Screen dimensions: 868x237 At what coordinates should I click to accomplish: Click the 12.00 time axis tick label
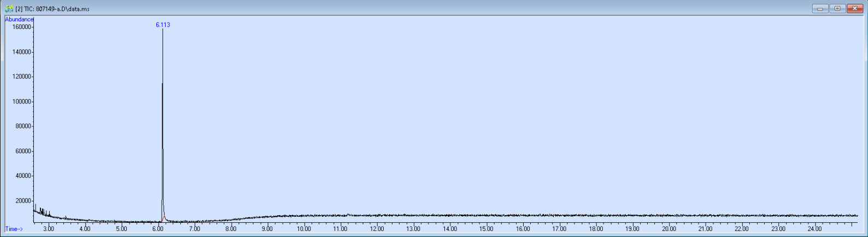pyautogui.click(x=377, y=229)
